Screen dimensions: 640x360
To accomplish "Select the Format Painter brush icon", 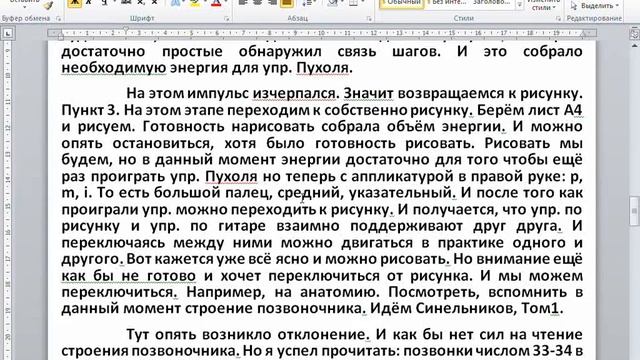I will tap(48, 5).
